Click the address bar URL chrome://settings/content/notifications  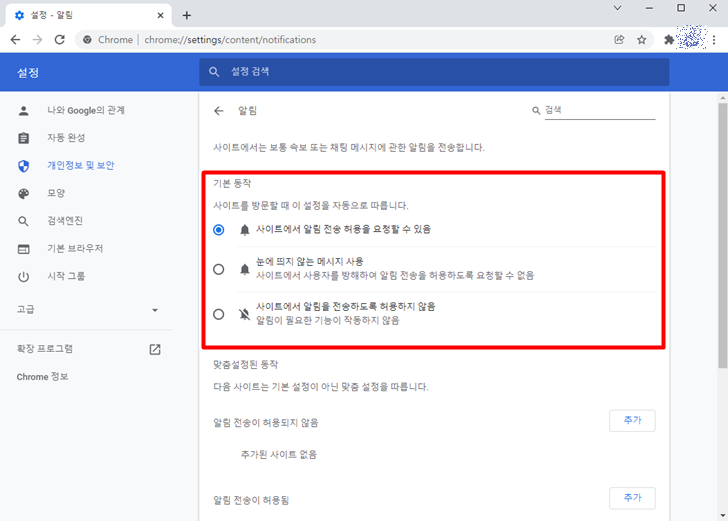tap(230, 40)
